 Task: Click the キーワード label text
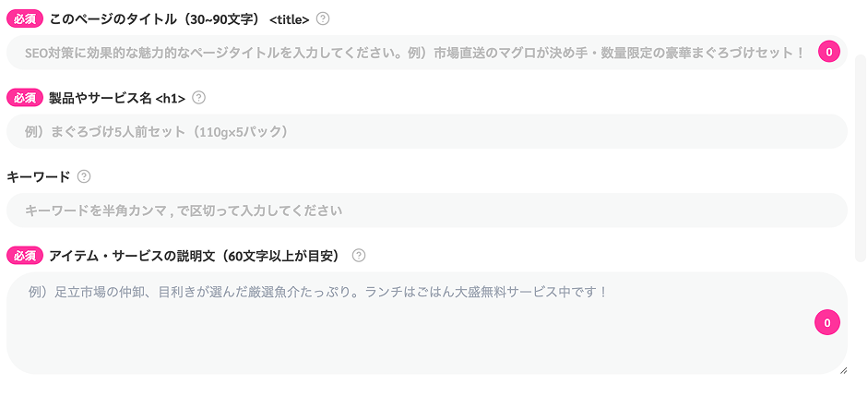(38, 176)
